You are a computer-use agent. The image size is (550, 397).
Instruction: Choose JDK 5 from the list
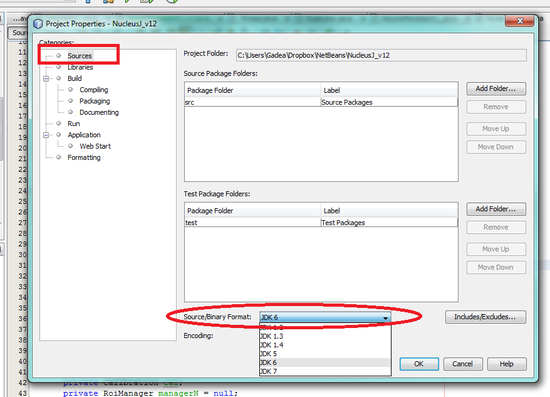click(325, 354)
